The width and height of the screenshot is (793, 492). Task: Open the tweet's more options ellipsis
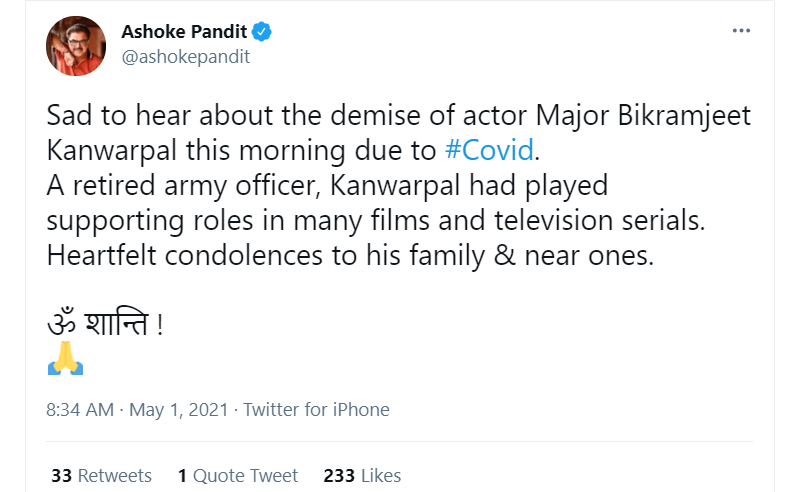pos(741,31)
